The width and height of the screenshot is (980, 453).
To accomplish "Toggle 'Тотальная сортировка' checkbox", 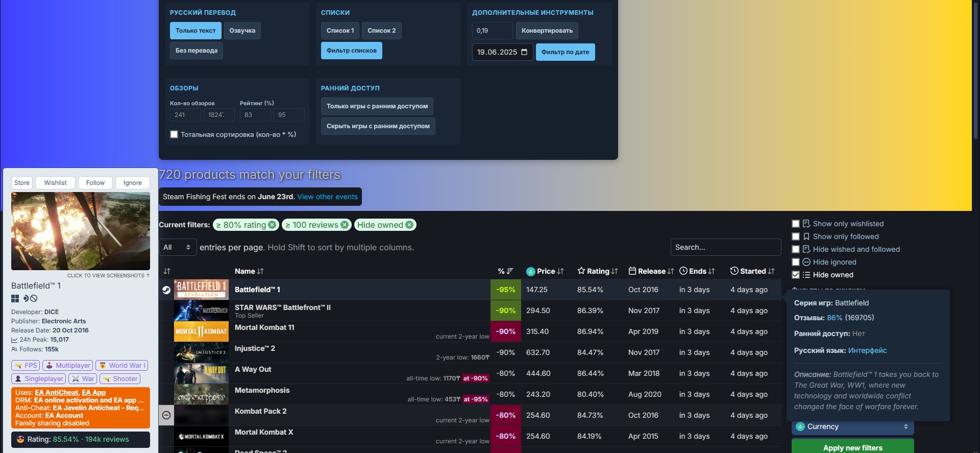I will point(174,134).
